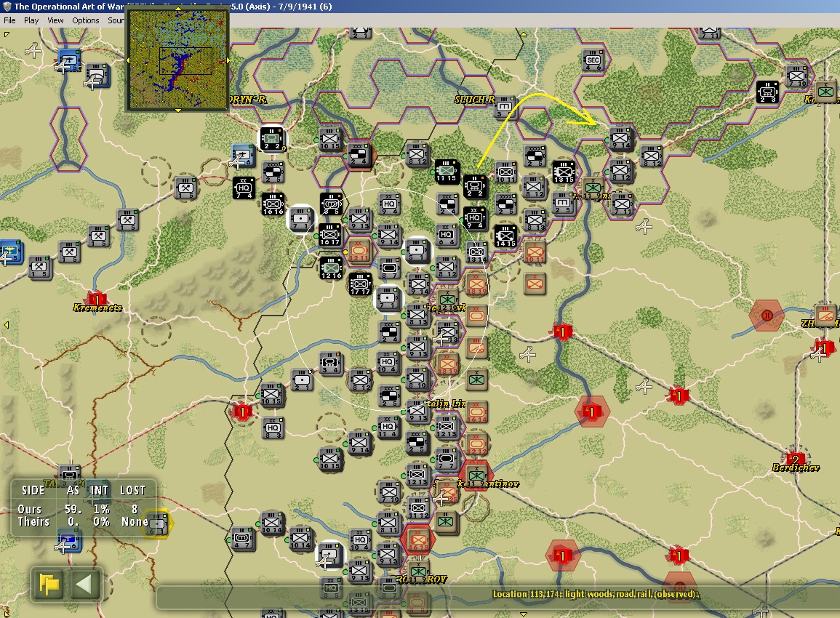Viewport: 840px width, 618px height.
Task: Click the Kremenets objective marker
Action: point(97,300)
